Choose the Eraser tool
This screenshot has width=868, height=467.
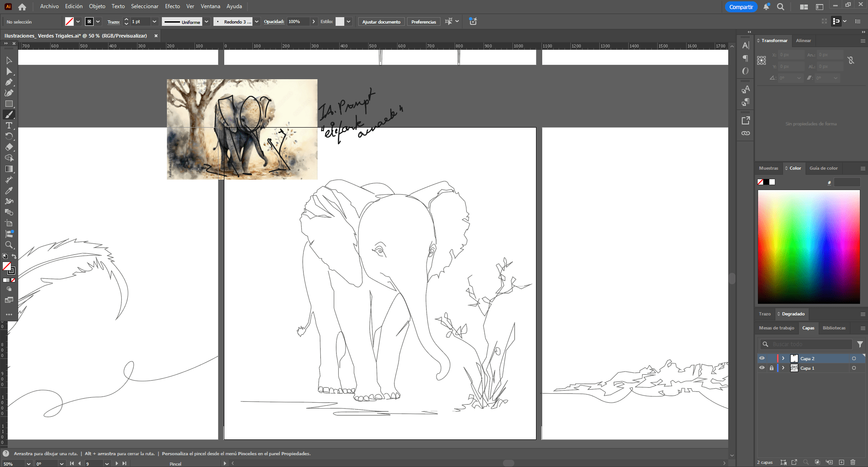click(9, 147)
